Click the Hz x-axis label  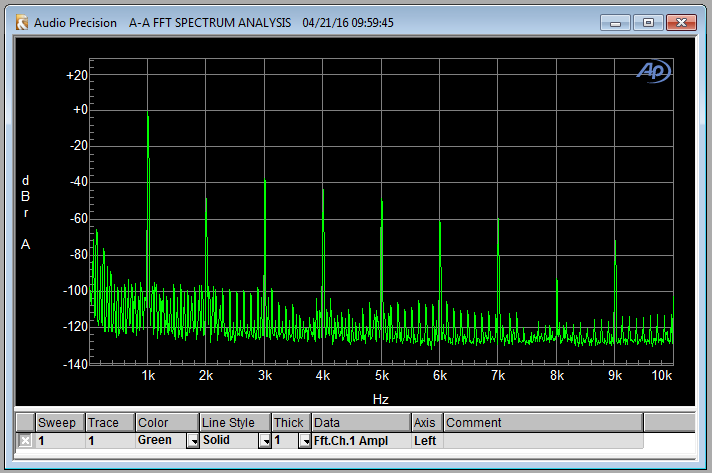coord(381,399)
